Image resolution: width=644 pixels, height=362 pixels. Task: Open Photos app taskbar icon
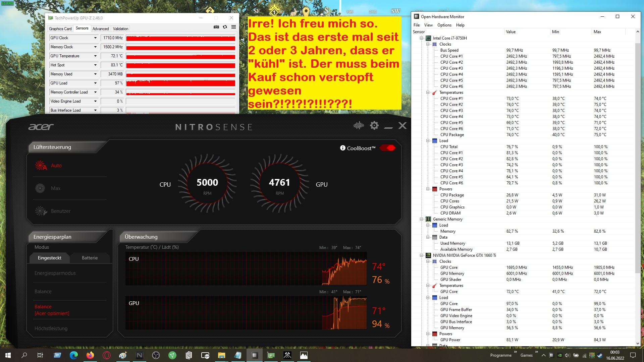304,355
